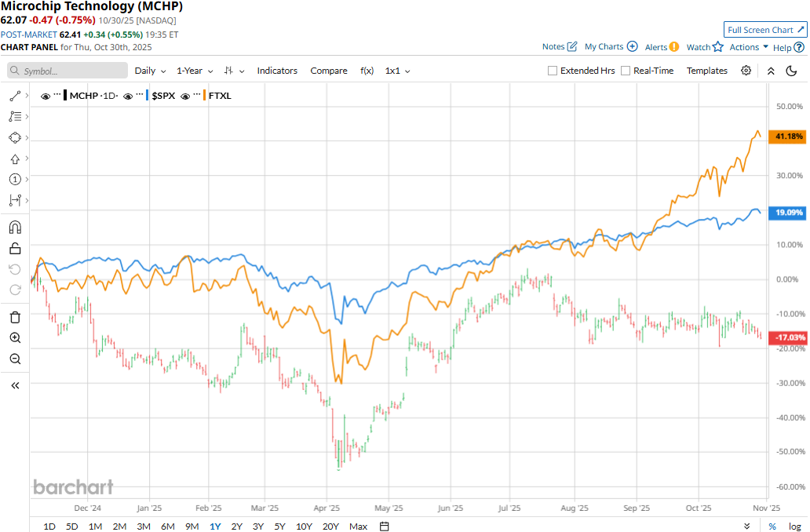
Task: Open Full Screen Chart
Action: 764,30
